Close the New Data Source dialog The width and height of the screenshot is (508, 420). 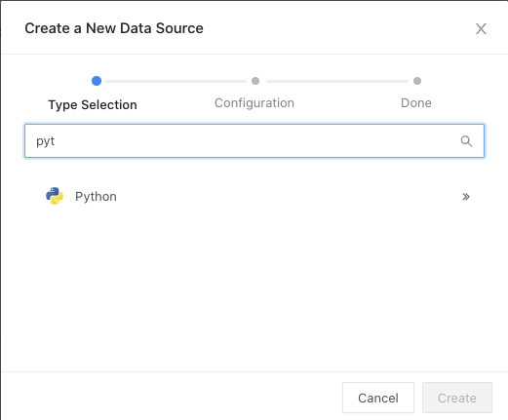pos(481,28)
